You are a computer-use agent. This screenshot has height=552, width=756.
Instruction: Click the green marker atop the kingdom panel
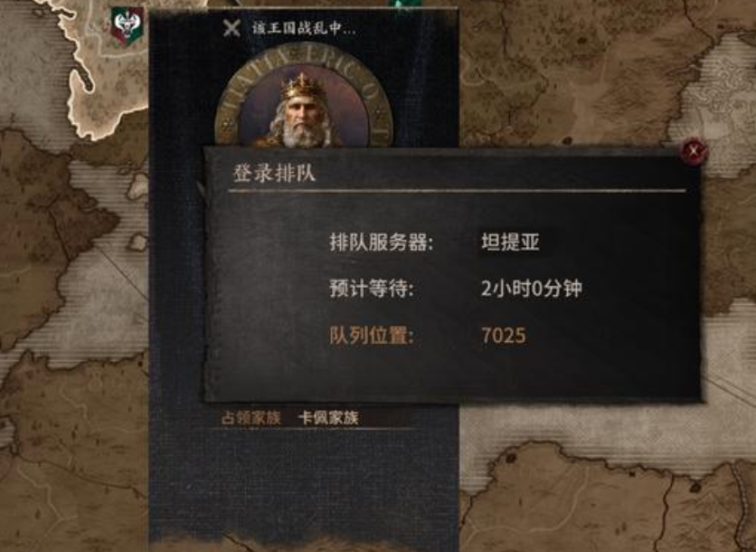coord(404,5)
